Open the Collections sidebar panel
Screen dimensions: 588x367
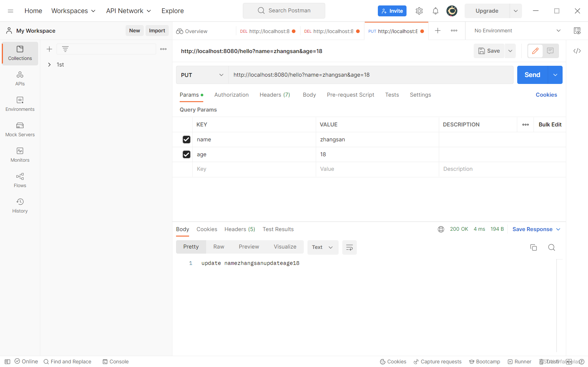point(20,53)
